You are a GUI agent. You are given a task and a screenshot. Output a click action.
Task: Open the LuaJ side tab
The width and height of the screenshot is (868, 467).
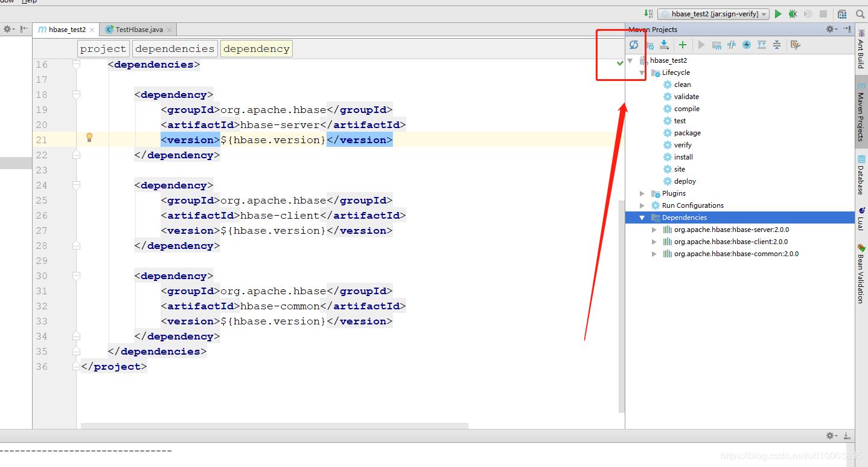coord(861,218)
